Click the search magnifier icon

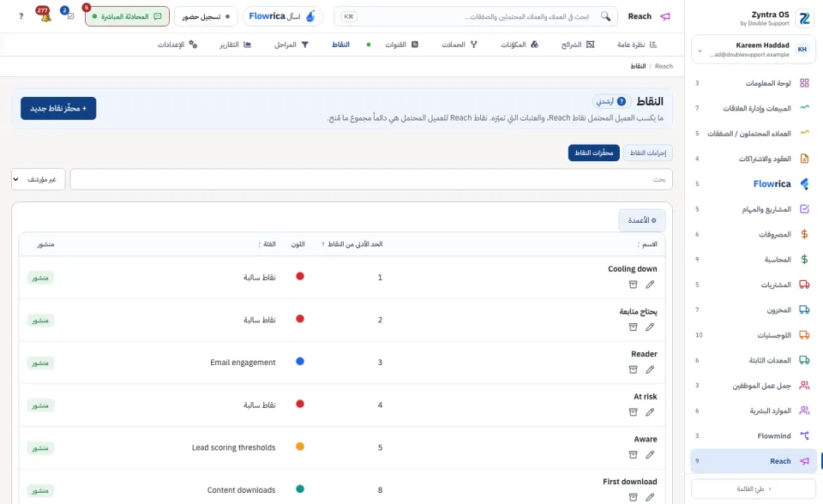tap(605, 16)
